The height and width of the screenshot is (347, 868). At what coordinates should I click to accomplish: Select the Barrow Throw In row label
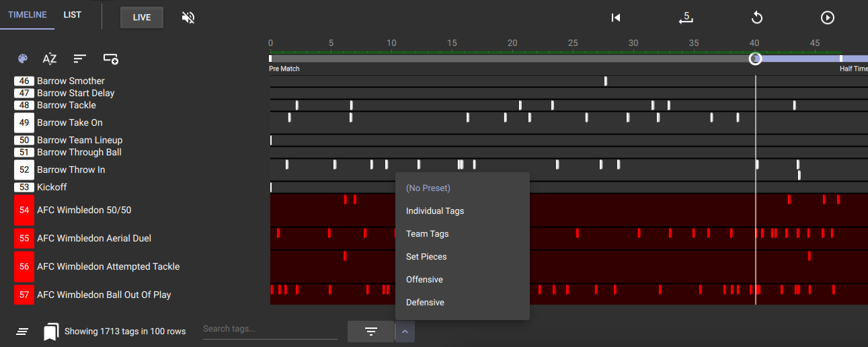pos(71,169)
